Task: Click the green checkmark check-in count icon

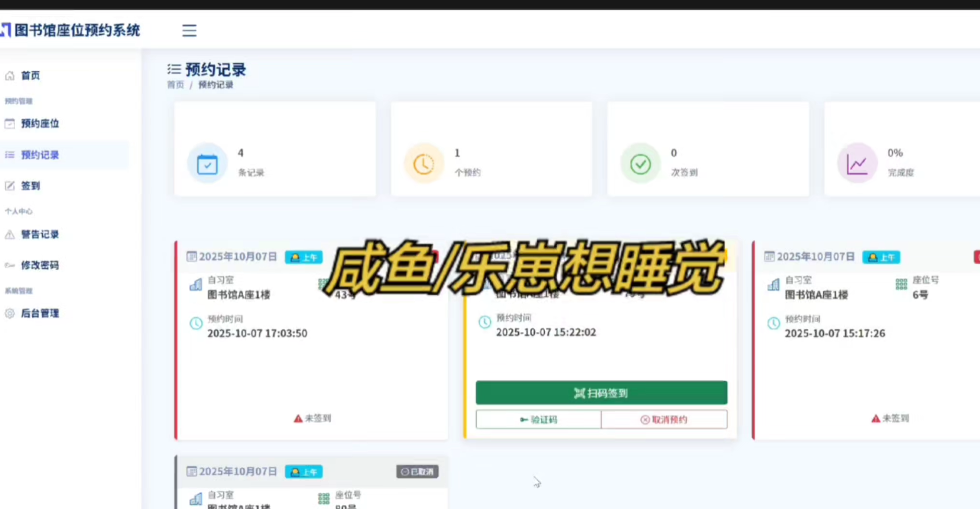Action: click(640, 164)
